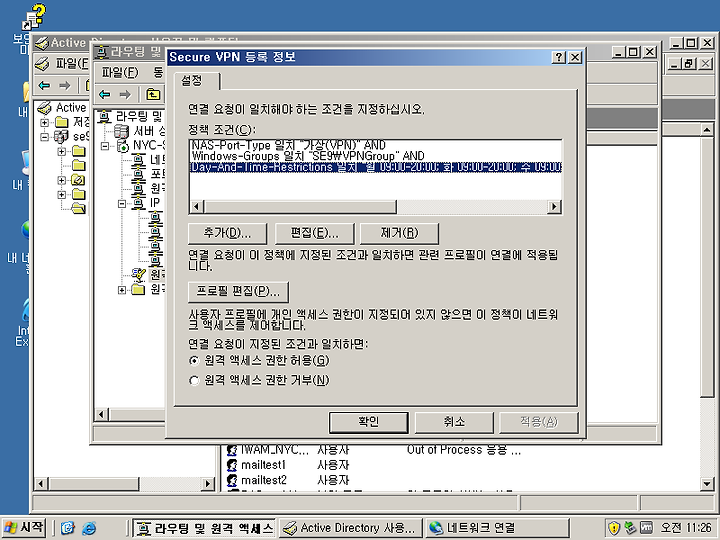Expand 저장 folder node in Active Directory tree
The height and width of the screenshot is (540, 720).
tap(45, 123)
